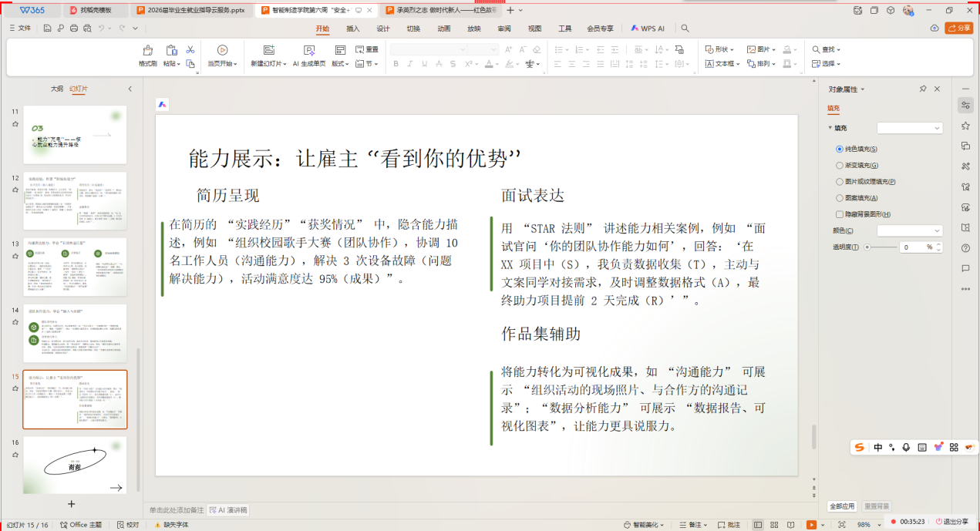
Task: Pin the 对象属性 panel
Action: pyautogui.click(x=923, y=89)
